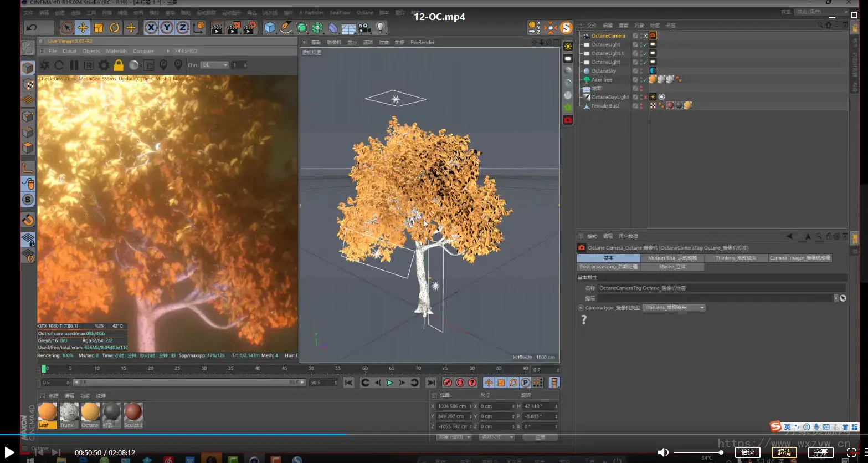Select the Move tool in top toolbar
The width and height of the screenshot is (868, 463).
(83, 28)
